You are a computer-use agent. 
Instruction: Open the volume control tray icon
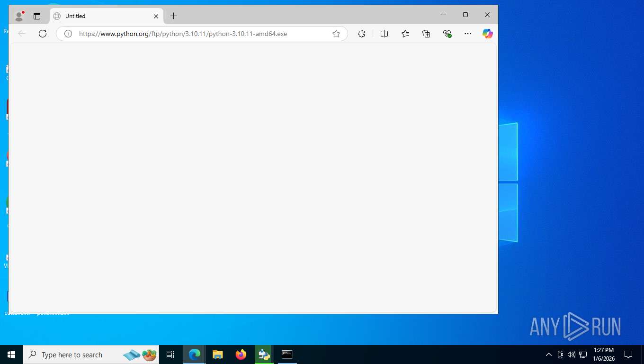click(571, 355)
